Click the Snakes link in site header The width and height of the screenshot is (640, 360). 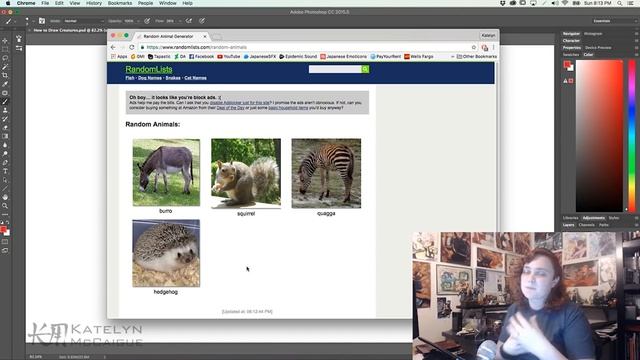pos(173,78)
